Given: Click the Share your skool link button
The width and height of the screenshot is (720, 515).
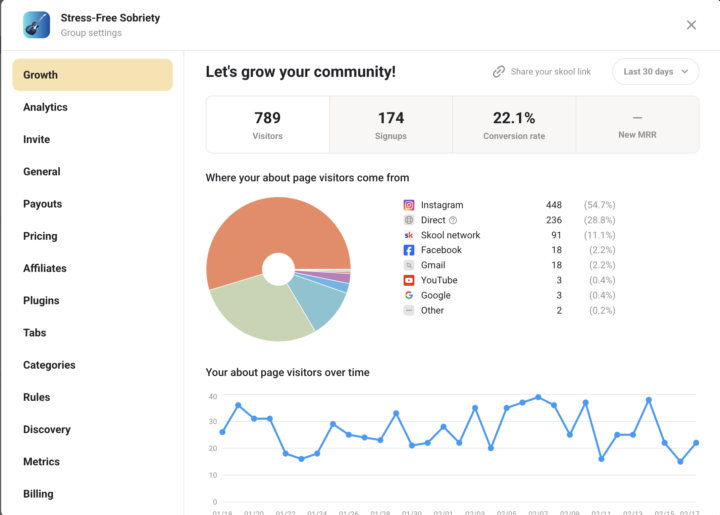Looking at the screenshot, I should click(541, 72).
